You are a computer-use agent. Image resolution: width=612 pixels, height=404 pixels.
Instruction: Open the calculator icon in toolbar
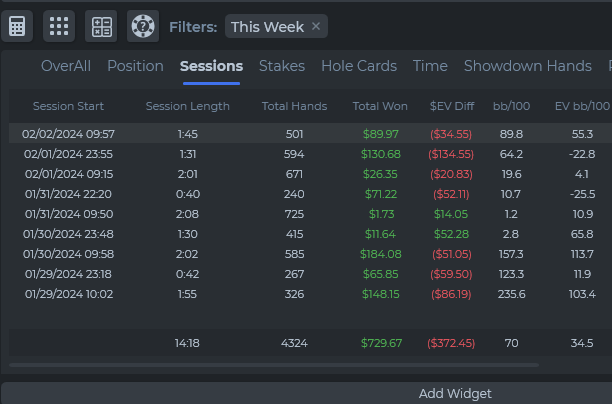pos(16,26)
